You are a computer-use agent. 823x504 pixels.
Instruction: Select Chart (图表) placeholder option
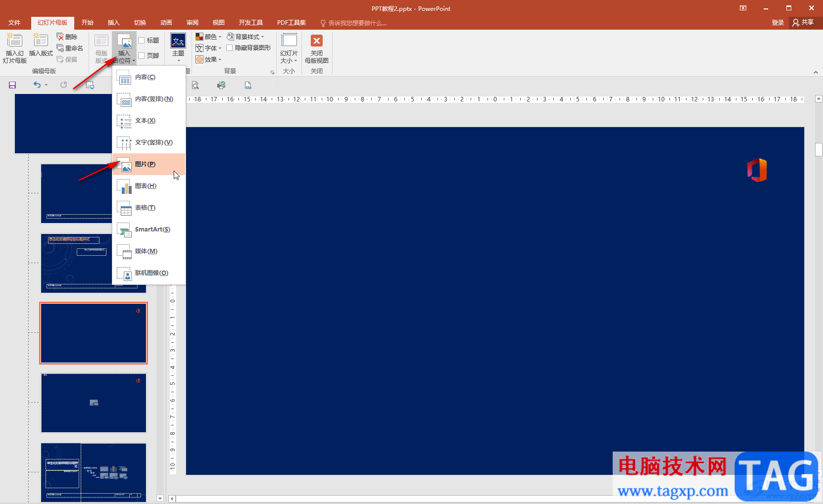pos(149,186)
